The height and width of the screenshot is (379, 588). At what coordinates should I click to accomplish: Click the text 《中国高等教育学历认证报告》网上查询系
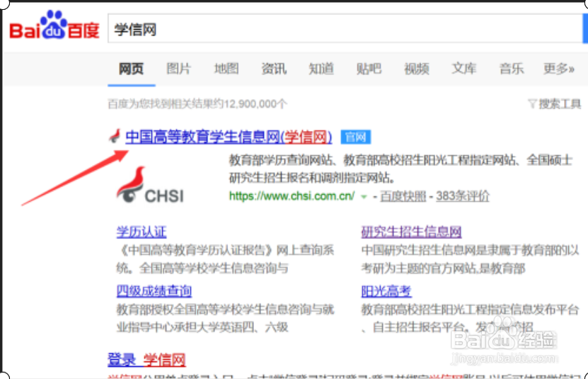coord(225,250)
